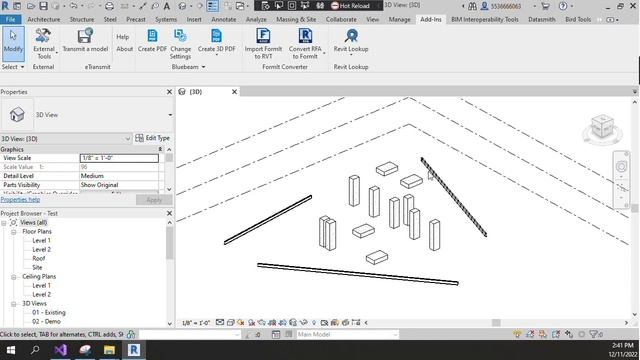Image resolution: width=640 pixels, height=360 pixels.
Task: Select the Roof floor plan
Action: click(39, 258)
